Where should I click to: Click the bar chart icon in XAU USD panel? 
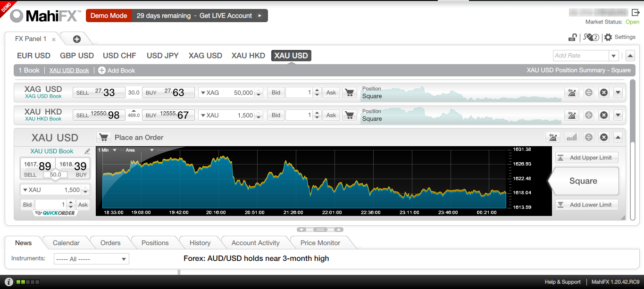(571, 137)
